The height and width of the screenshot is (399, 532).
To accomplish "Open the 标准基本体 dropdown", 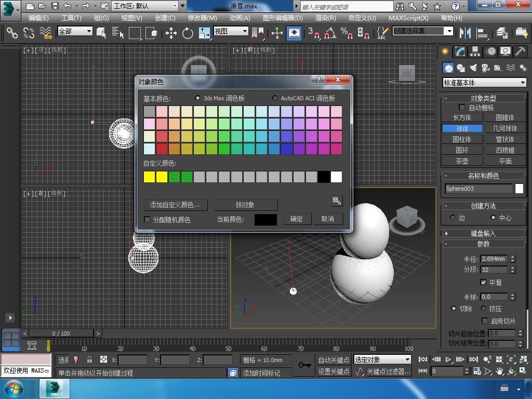I will [x=485, y=83].
